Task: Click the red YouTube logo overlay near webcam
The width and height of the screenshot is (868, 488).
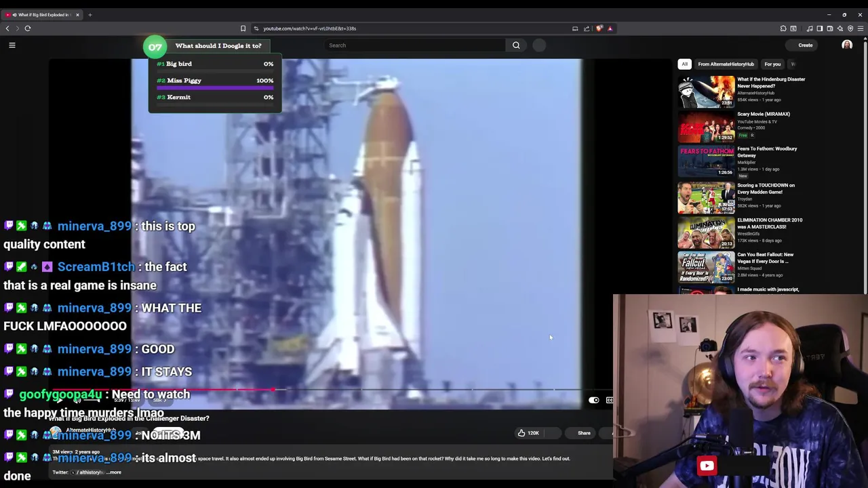Action: pyautogui.click(x=707, y=466)
